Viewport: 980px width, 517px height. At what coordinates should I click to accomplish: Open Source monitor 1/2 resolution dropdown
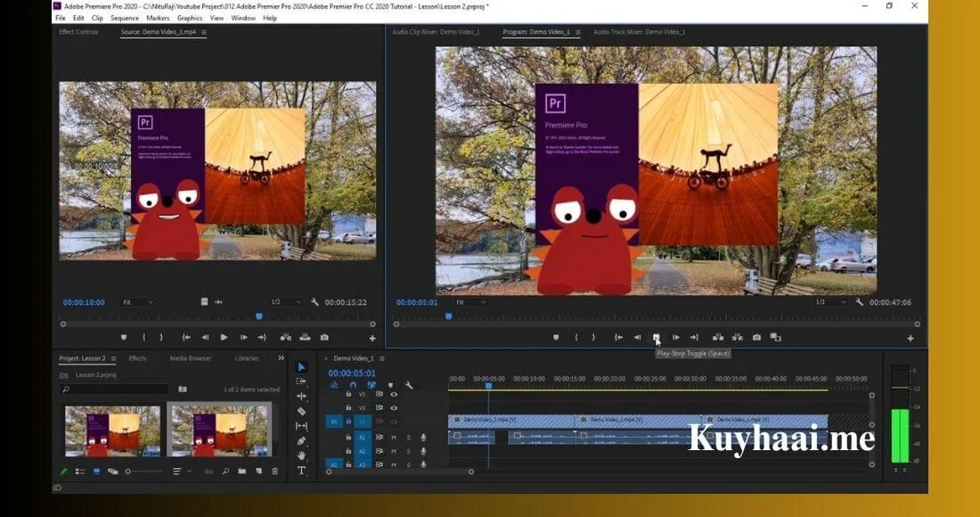286,302
